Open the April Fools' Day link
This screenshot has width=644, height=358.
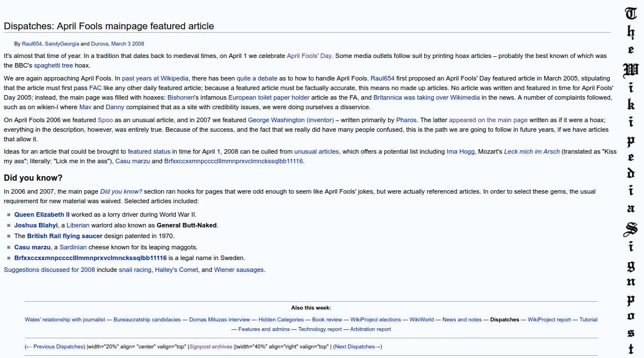[x=309, y=56]
